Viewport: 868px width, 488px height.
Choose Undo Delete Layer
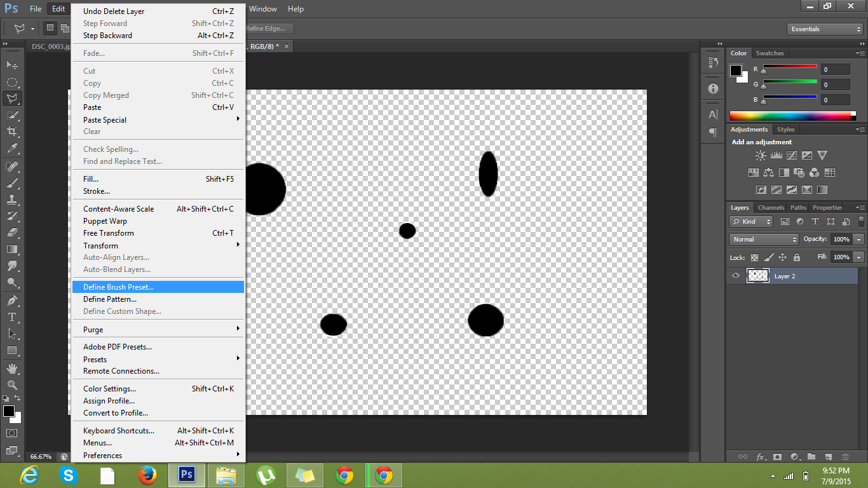158,11
